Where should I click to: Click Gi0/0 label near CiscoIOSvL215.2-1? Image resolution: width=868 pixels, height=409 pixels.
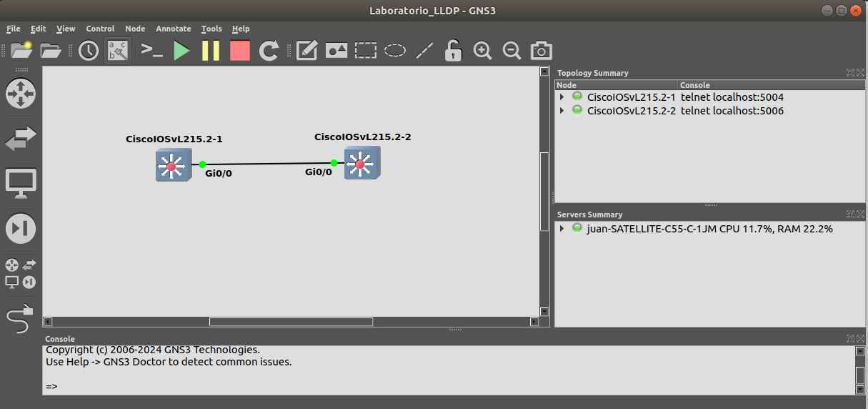coord(219,173)
